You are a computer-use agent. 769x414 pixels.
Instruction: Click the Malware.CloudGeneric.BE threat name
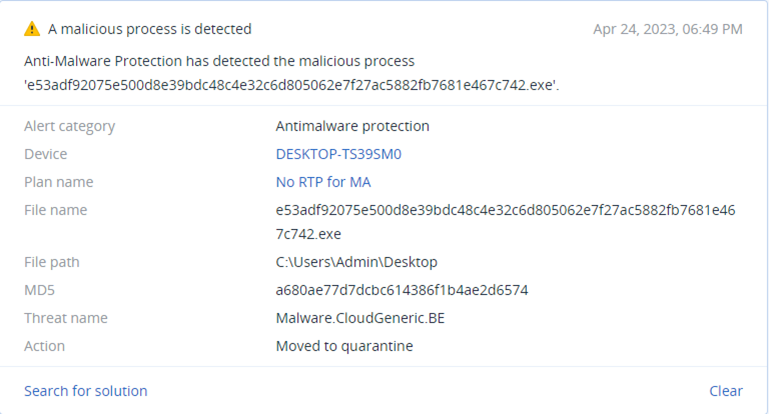tap(360, 318)
